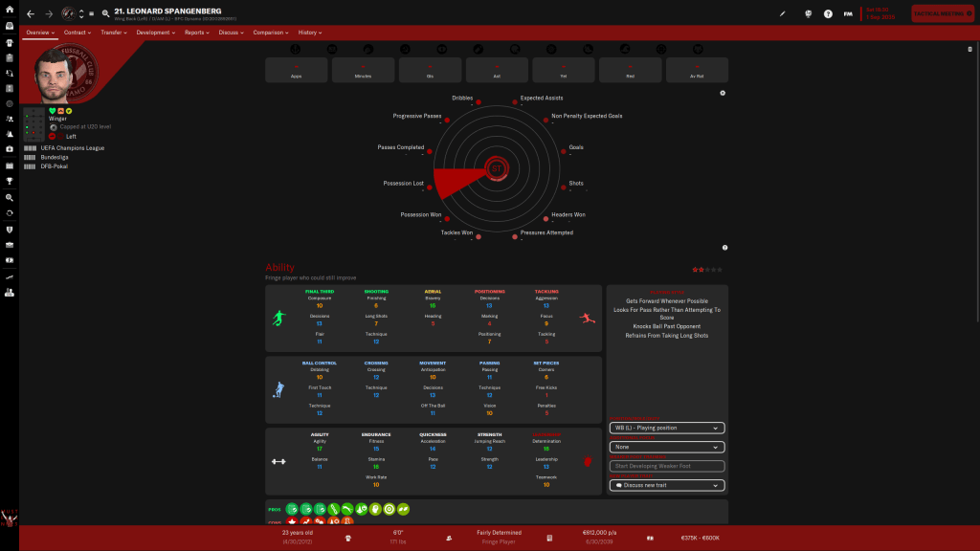Click the pencil edit icon in top bar
Screen dimensions: 980x551
click(x=782, y=14)
